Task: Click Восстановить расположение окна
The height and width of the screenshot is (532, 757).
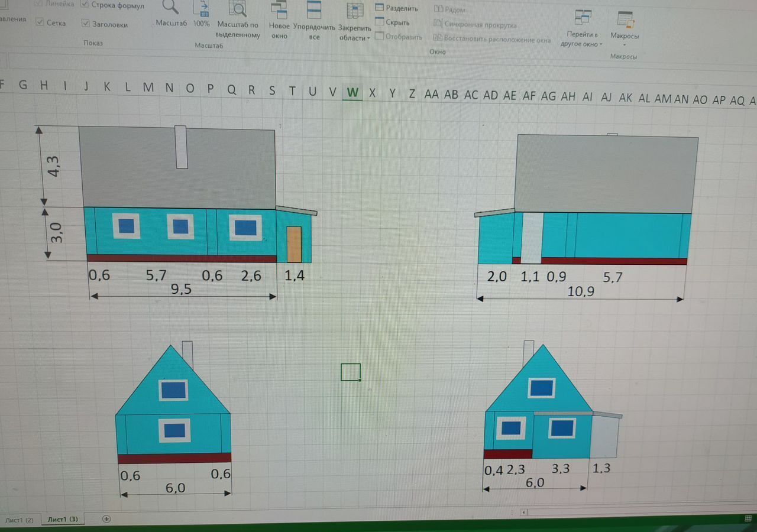Action: point(492,39)
